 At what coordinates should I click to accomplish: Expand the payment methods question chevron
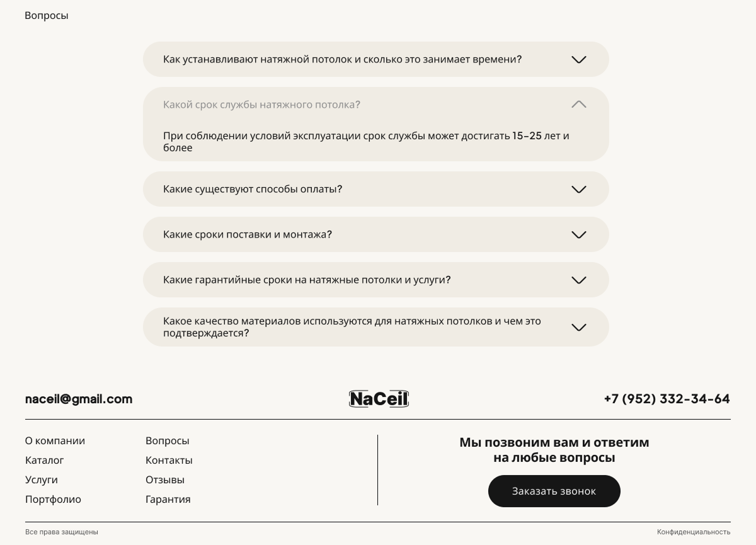pyautogui.click(x=578, y=189)
